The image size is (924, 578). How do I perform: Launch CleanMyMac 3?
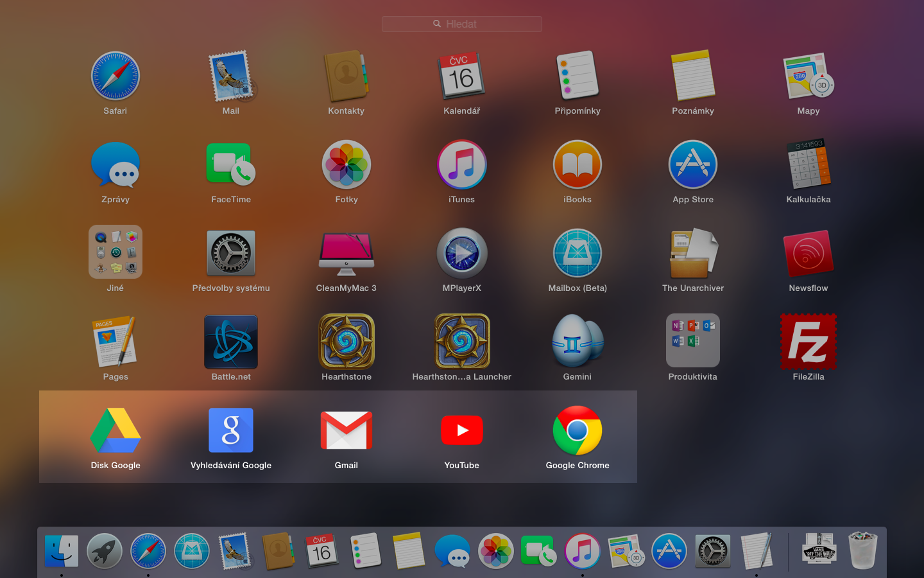point(346,253)
